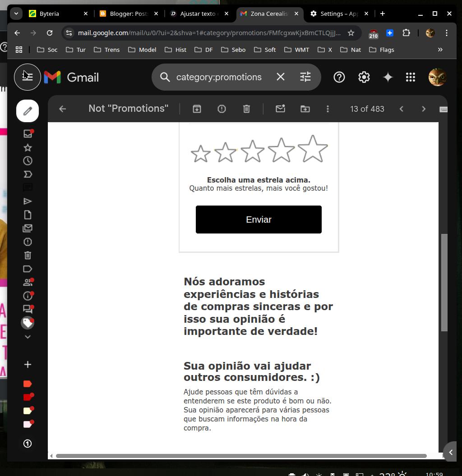
Task: Choose the third rating star
Action: point(252,151)
